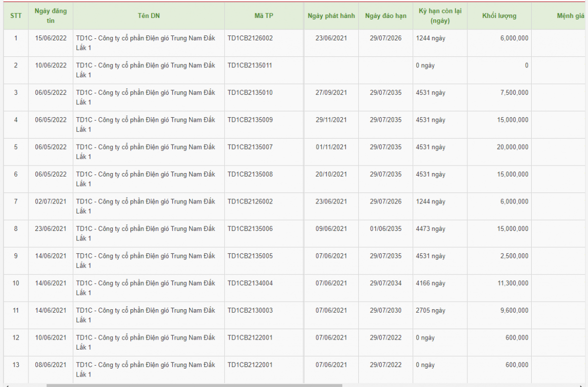Click the Khối lượng column header
Image resolution: width=588 pixels, height=387 pixels.
(499, 15)
